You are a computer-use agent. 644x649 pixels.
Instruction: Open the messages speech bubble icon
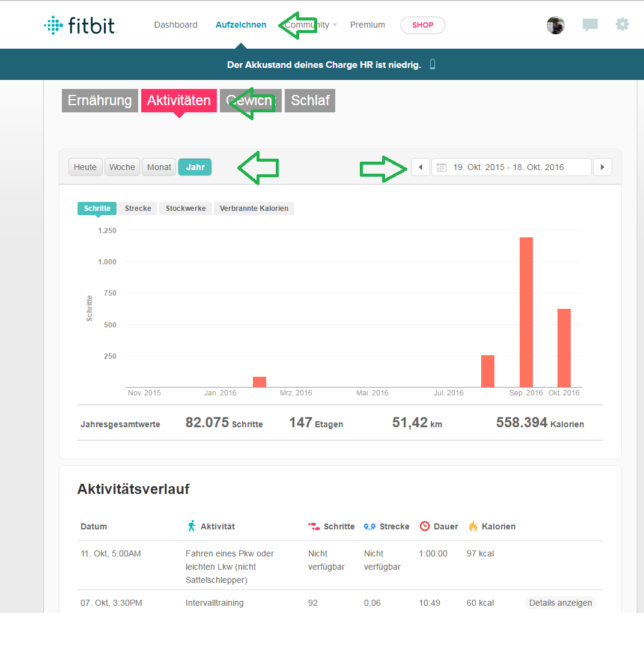tap(590, 25)
